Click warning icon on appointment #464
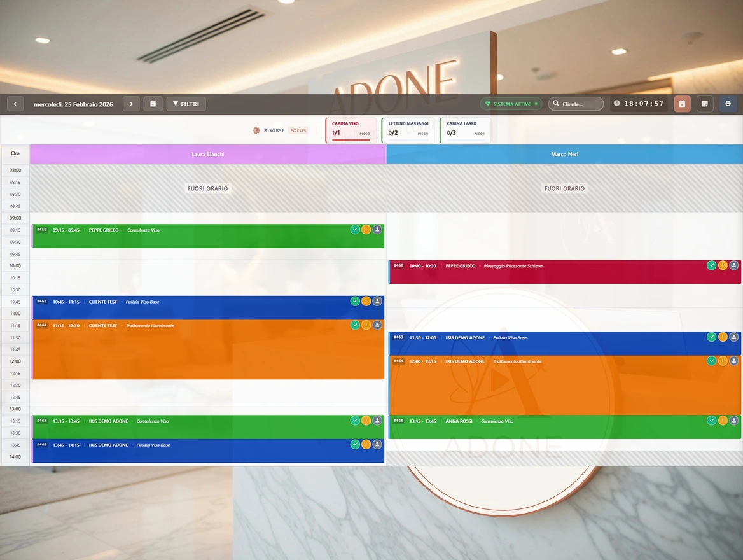743x560 pixels. point(723,361)
